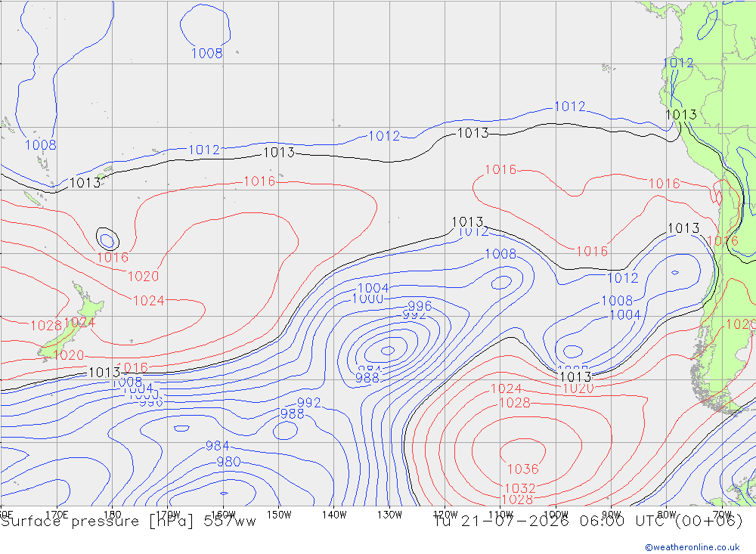Screen dimensions: 756x554
Task: Click the 'Surface pressure [hPa] 557ww' title
Action: 129,522
